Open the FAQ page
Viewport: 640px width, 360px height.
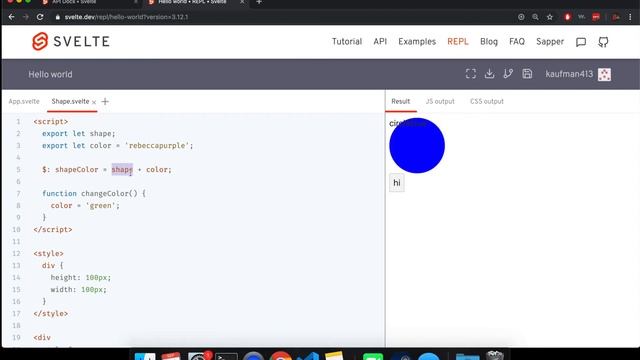(517, 42)
